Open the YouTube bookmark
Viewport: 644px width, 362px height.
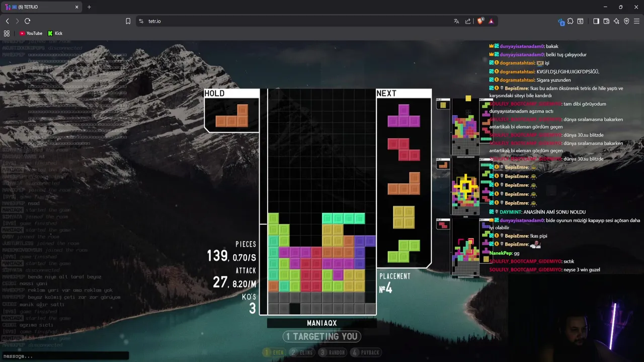31,33
